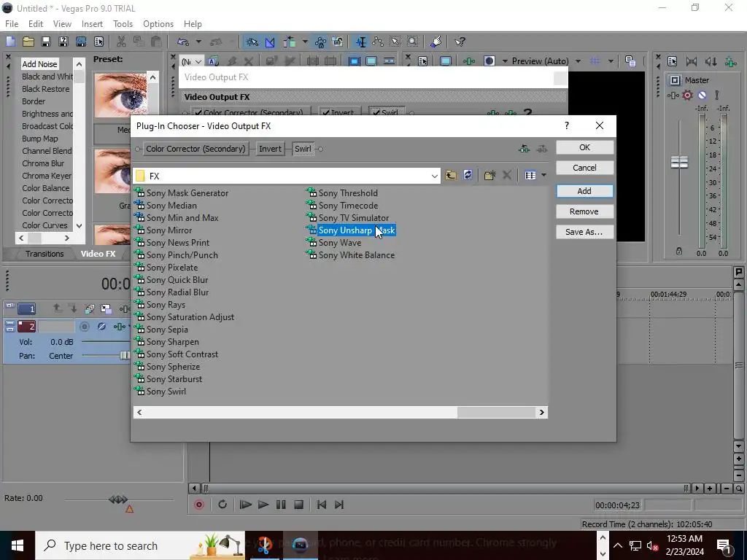Select the Zoom Edit tool magnifier icon
The height and width of the screenshot is (560, 747).
[413, 42]
